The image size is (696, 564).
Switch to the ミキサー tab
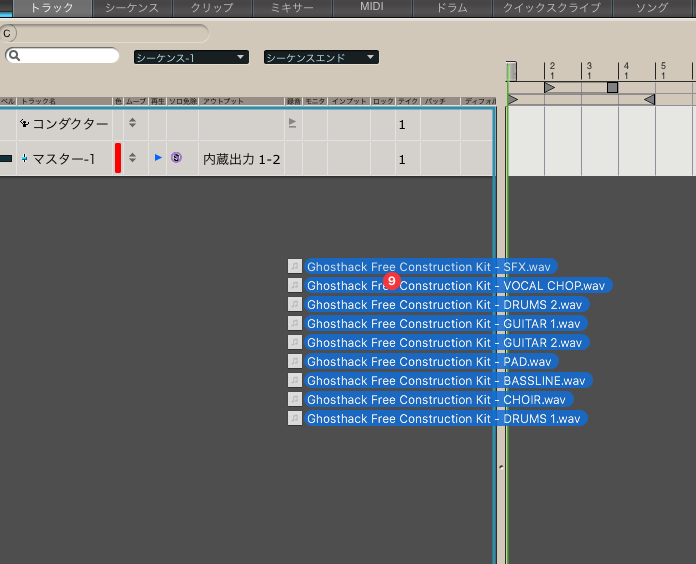292,8
